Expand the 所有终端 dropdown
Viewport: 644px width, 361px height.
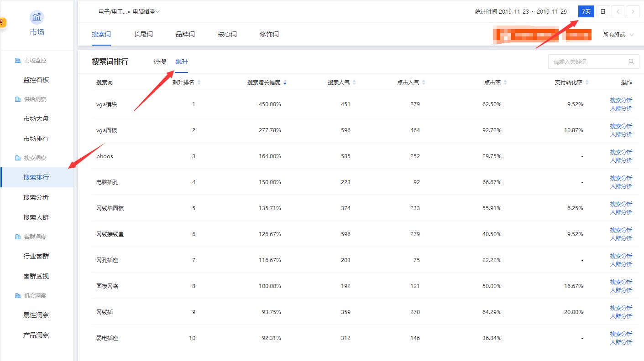(x=618, y=35)
